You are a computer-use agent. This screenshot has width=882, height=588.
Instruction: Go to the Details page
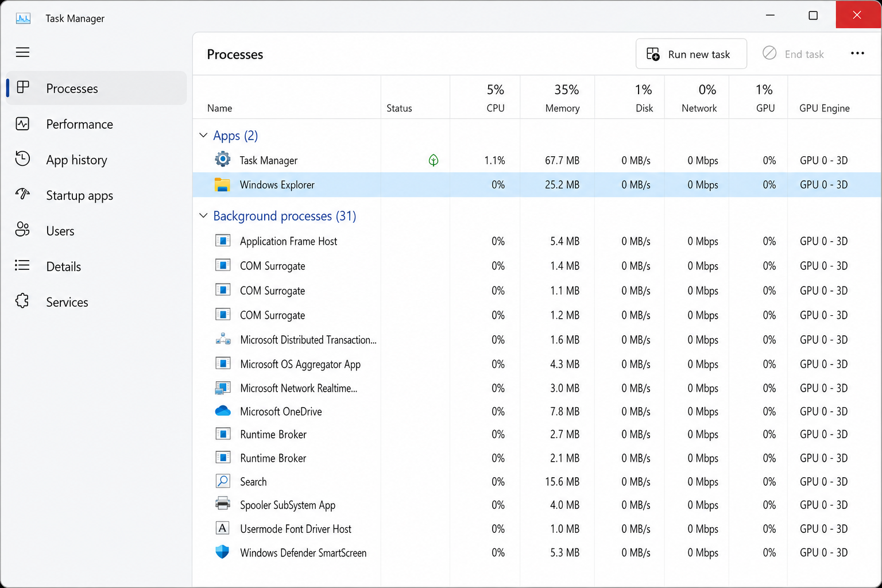pos(96,266)
